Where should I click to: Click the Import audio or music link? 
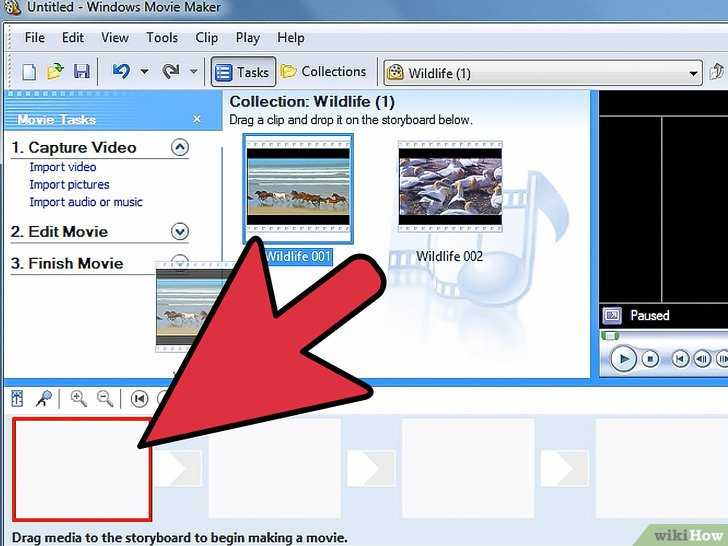click(x=86, y=202)
